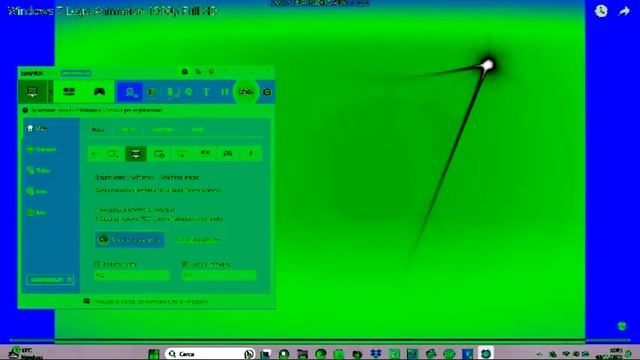Image resolution: width=640 pixels, height=360 pixels.
Task: Click the Watch Later clock icon on video
Action: [601, 11]
